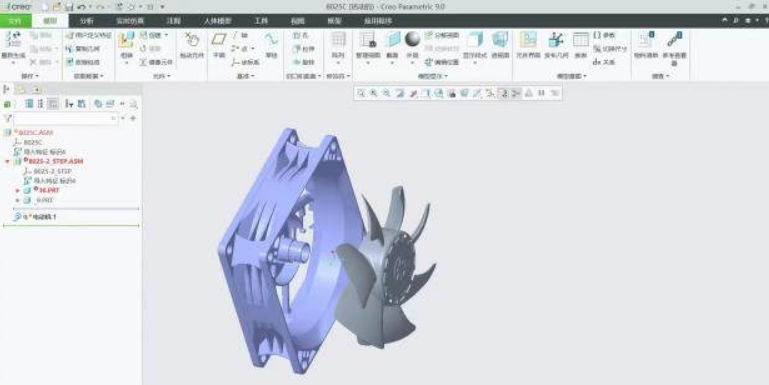Open the Operations group dropdown
This screenshot has height=385, width=769.
(x=30, y=76)
